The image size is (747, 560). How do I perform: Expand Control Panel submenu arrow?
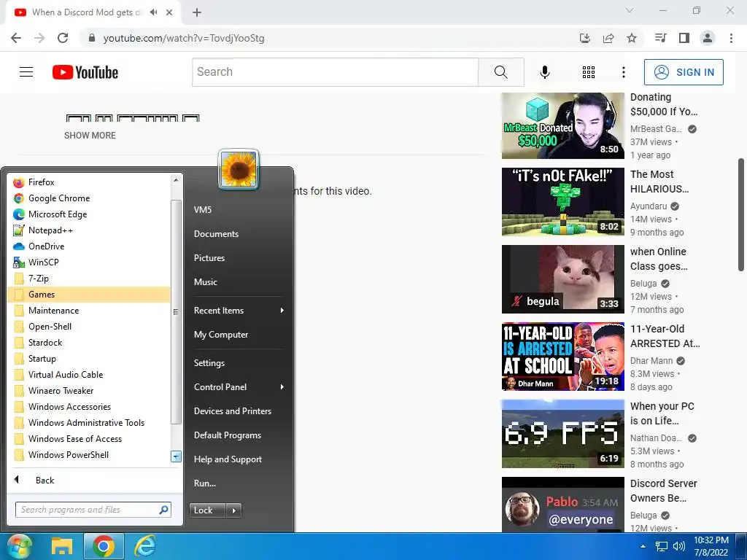pyautogui.click(x=282, y=386)
